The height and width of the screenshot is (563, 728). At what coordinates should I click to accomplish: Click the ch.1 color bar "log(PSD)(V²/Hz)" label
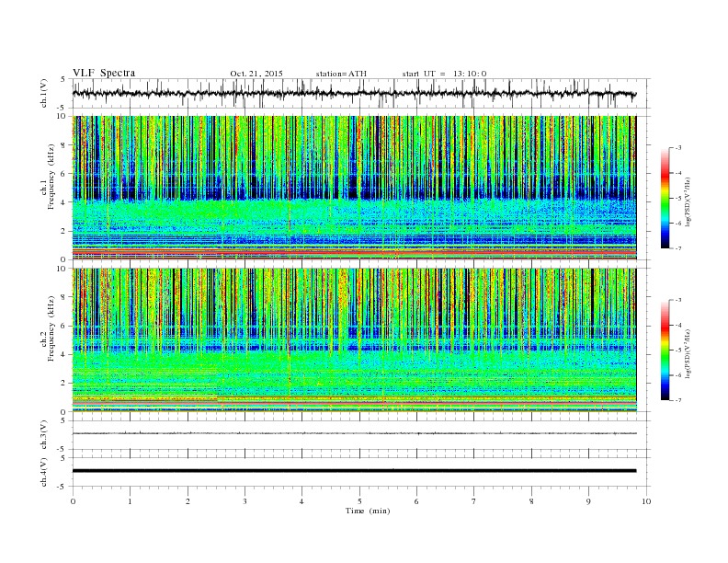pos(688,201)
